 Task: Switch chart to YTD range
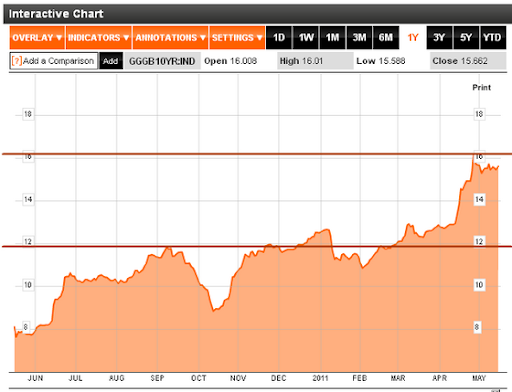tap(493, 38)
